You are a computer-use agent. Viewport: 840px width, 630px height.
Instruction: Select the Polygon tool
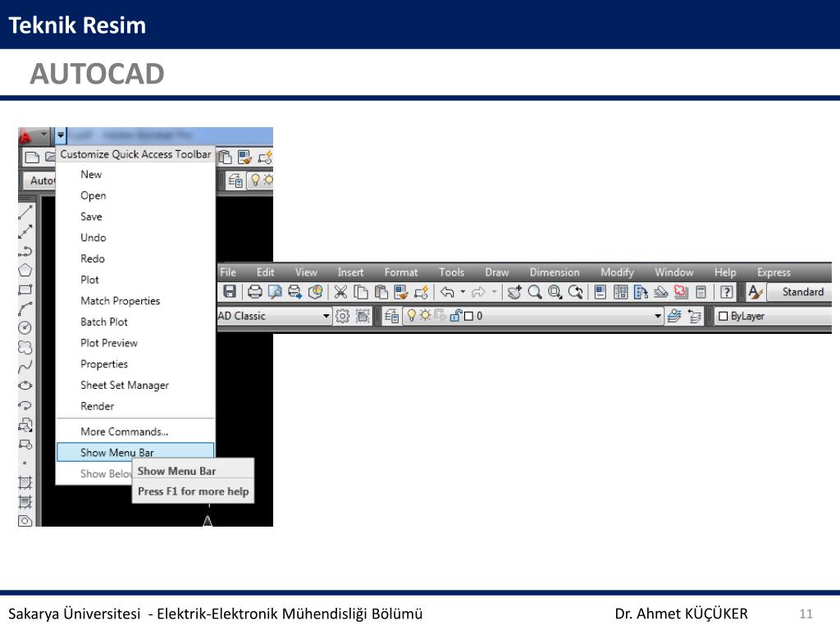point(25,270)
